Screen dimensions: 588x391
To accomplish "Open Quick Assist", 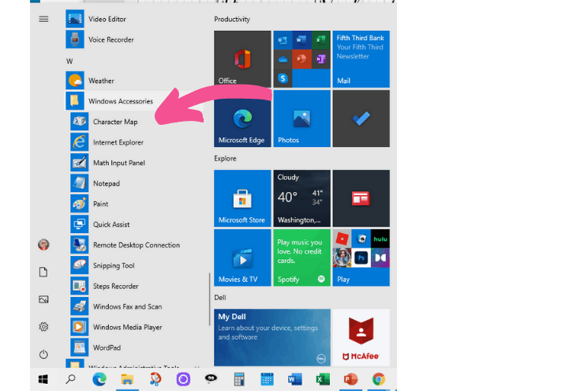I will (135, 224).
